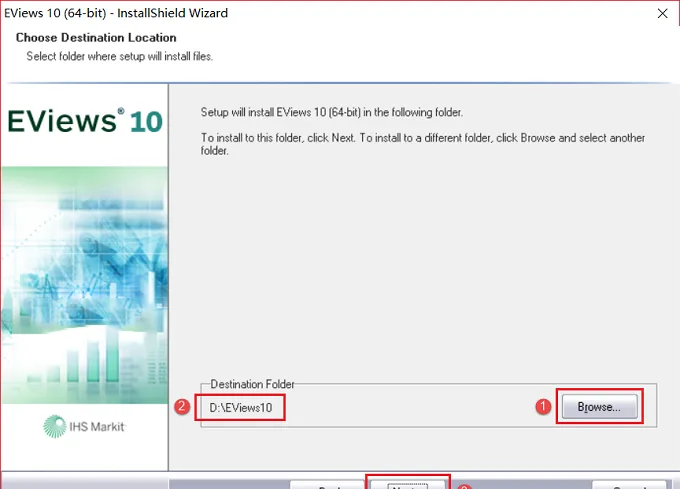
Task: Click the IHS Markit logo
Action: click(84, 427)
